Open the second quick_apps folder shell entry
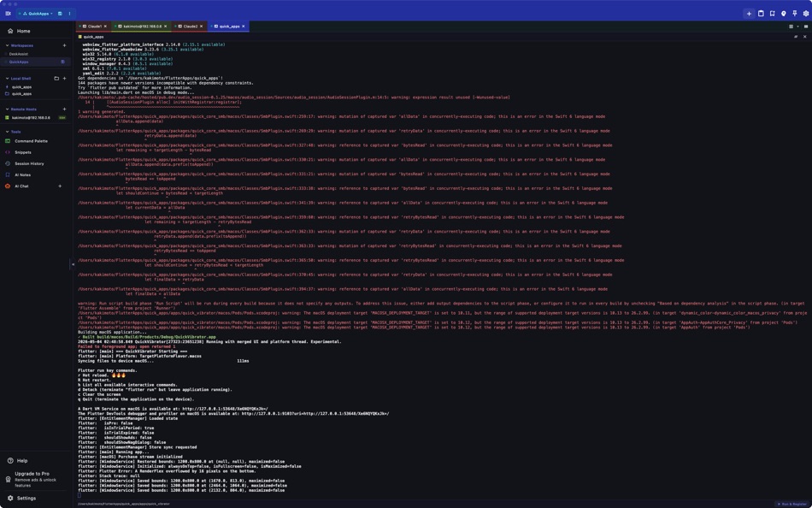Viewport: 812px width, 508px height. [35, 94]
